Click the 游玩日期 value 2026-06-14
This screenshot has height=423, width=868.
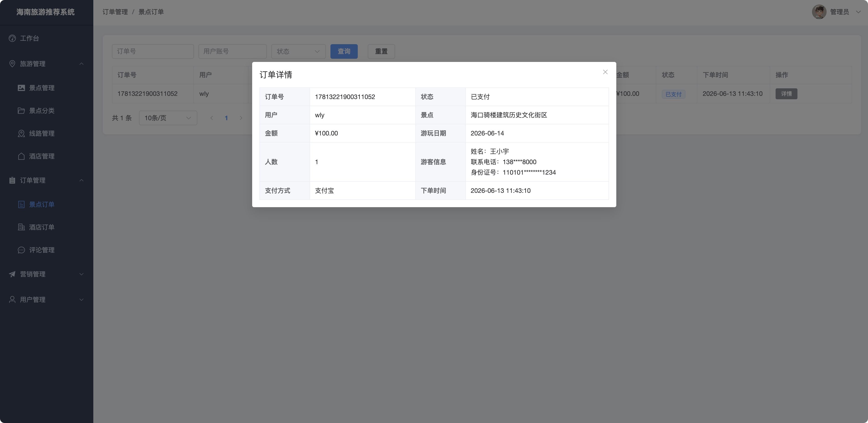(487, 133)
